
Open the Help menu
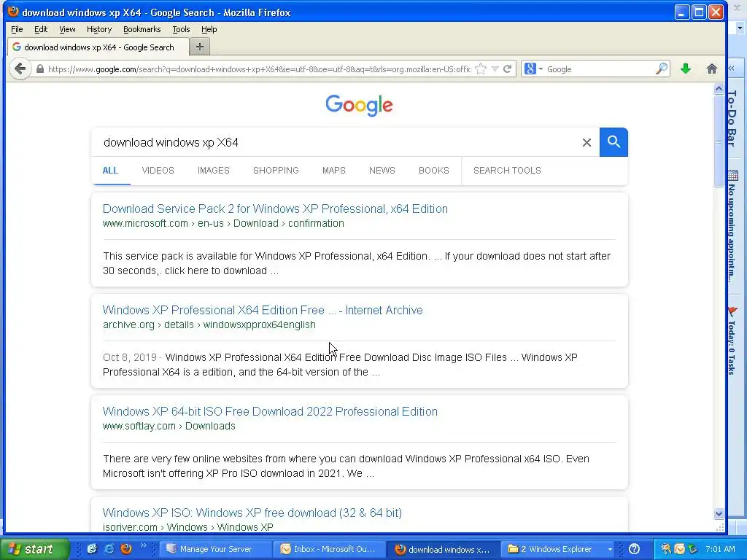[209, 29]
